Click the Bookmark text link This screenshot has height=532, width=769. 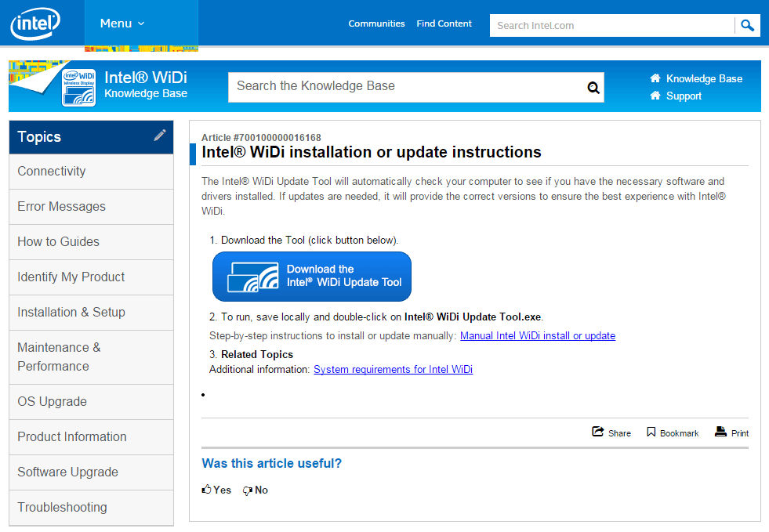click(x=680, y=433)
